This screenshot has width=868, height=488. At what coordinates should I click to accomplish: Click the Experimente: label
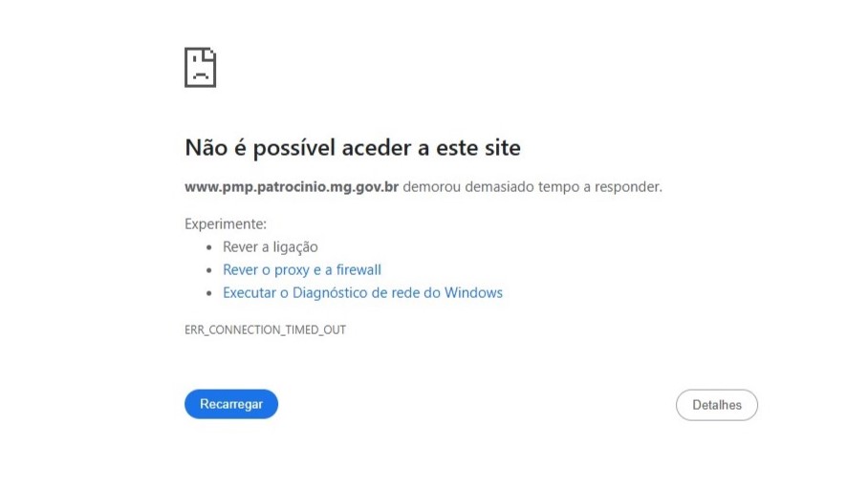(x=226, y=224)
